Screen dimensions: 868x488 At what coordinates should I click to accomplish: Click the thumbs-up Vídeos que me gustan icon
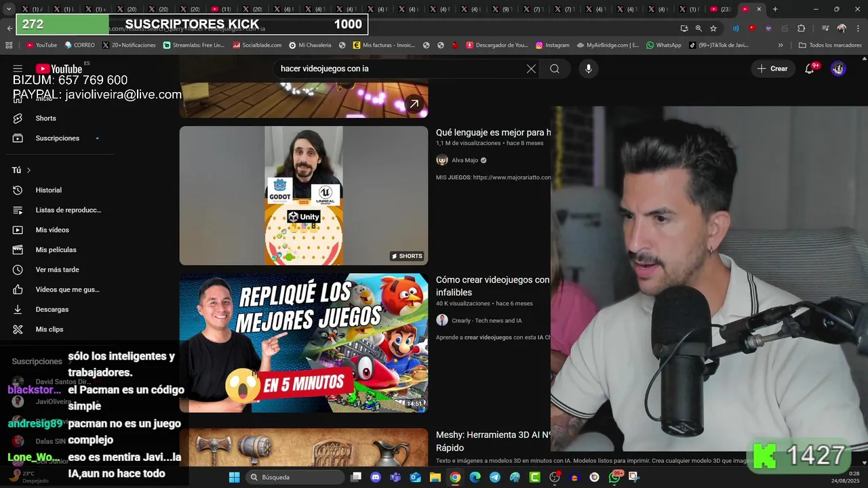pyautogui.click(x=18, y=289)
